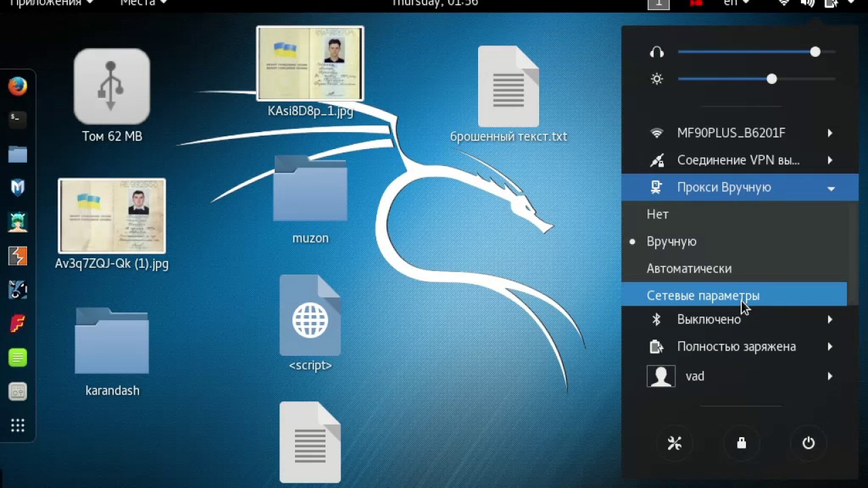Open Сетевые параметры network settings

pyautogui.click(x=734, y=294)
